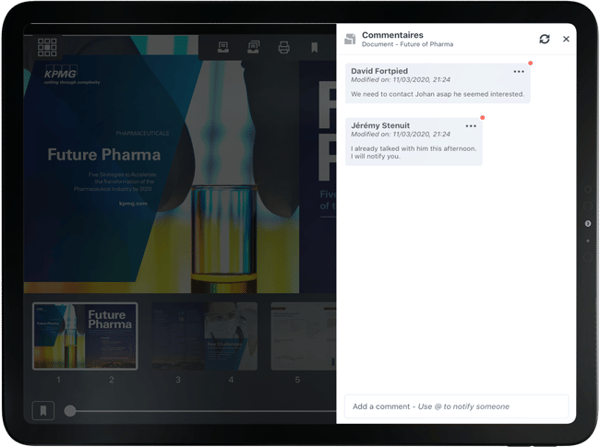Viewport: 600px width, 447px height.
Task: Click the multi-page inbox icon in toolbar
Action: [253, 47]
